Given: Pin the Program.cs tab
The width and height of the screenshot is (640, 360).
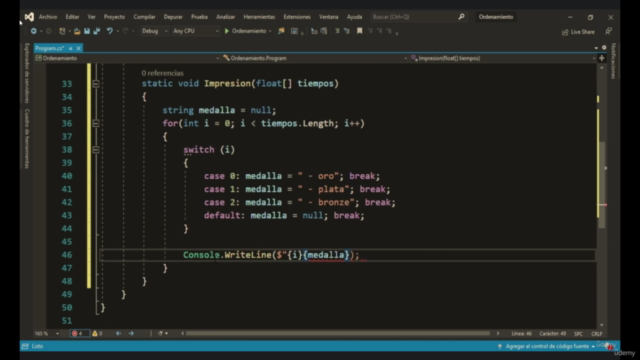Looking at the screenshot, I should [71, 48].
